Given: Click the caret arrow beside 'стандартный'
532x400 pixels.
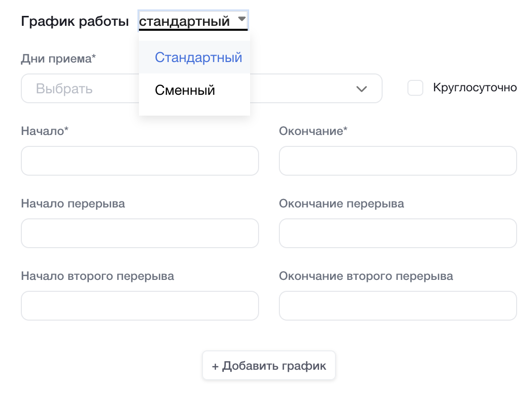Looking at the screenshot, I should 242,19.
